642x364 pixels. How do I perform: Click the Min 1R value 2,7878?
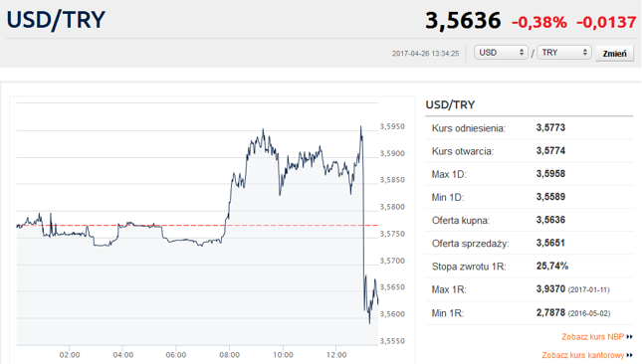[550, 312]
